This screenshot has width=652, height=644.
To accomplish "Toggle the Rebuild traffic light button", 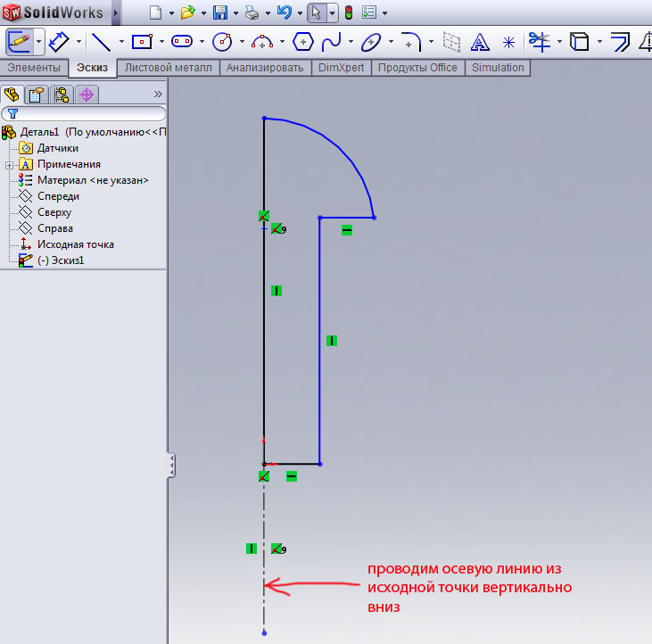I will [x=348, y=12].
